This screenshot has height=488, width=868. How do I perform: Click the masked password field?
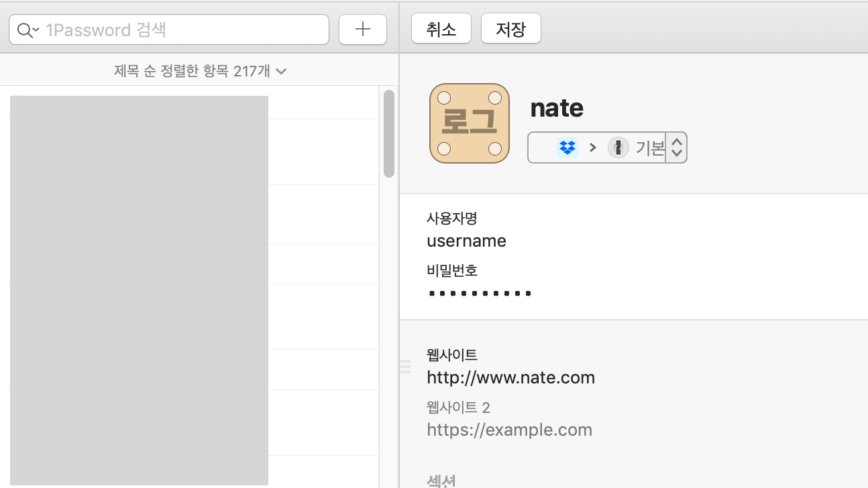[480, 293]
